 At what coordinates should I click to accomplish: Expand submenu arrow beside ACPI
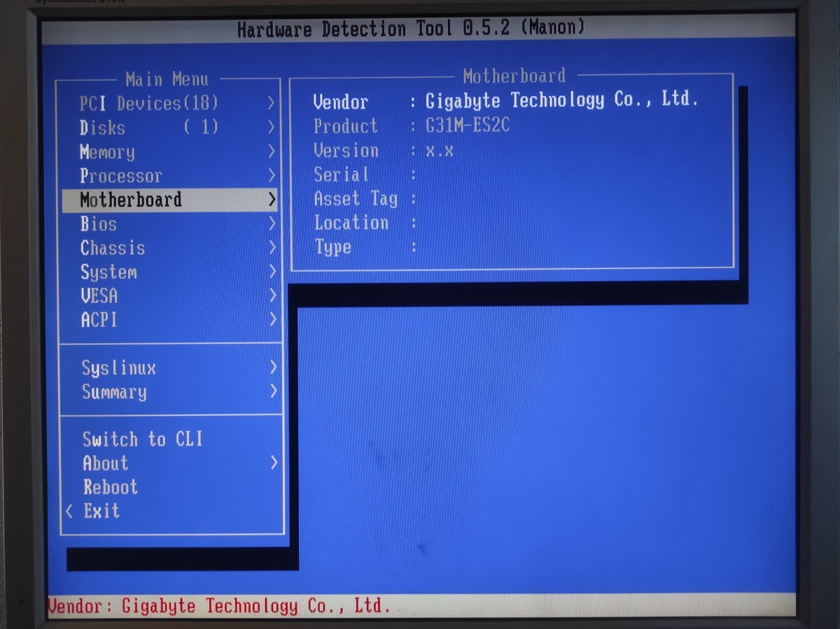point(273,319)
